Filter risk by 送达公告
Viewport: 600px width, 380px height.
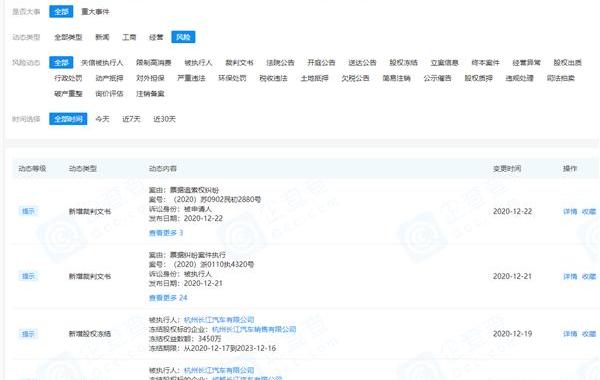click(x=362, y=62)
